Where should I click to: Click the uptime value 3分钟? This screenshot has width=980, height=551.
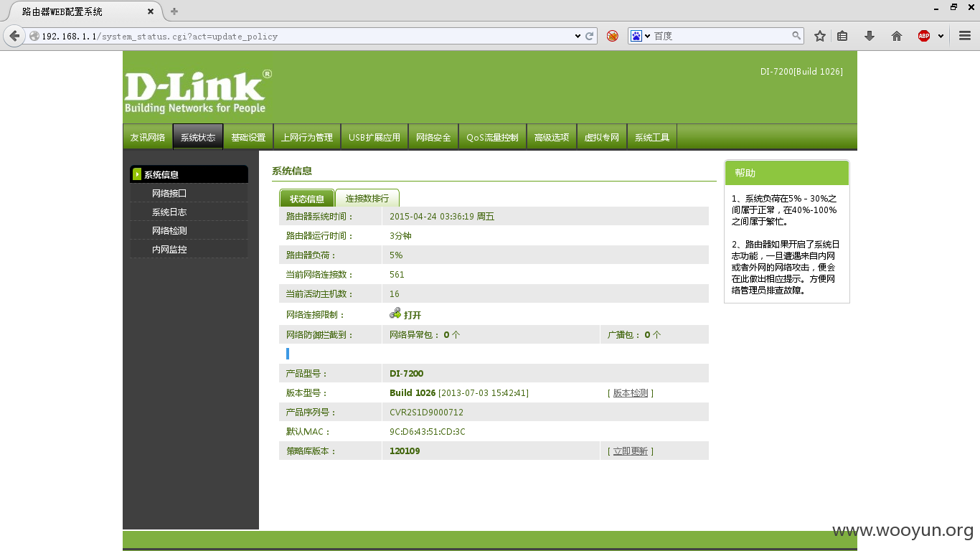point(400,236)
